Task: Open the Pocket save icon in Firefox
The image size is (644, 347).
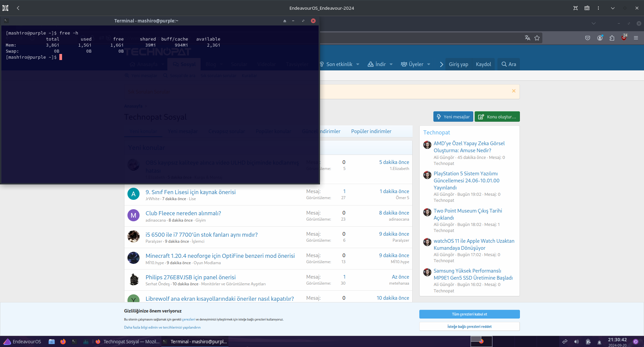Action: [588, 38]
